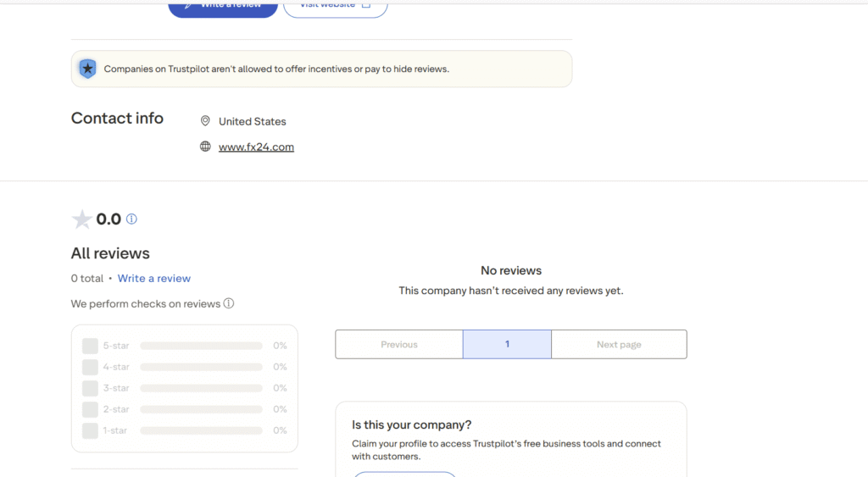Tick the 5-star filter checkbox
Image resolution: width=868 pixels, height=477 pixels.
point(90,346)
